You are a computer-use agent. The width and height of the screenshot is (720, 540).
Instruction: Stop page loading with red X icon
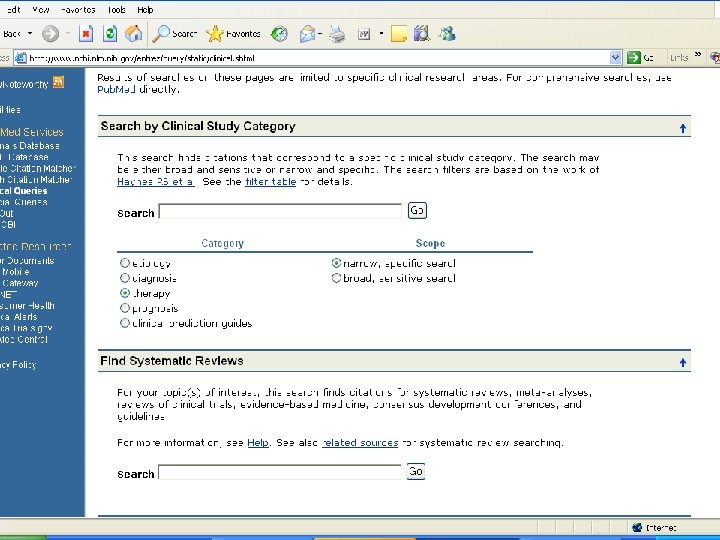pos(86,34)
